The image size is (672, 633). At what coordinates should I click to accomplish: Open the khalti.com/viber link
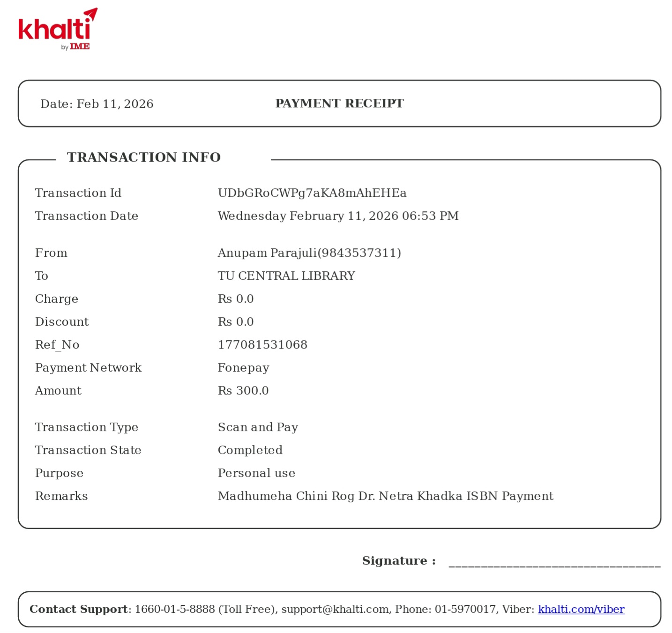click(x=581, y=609)
